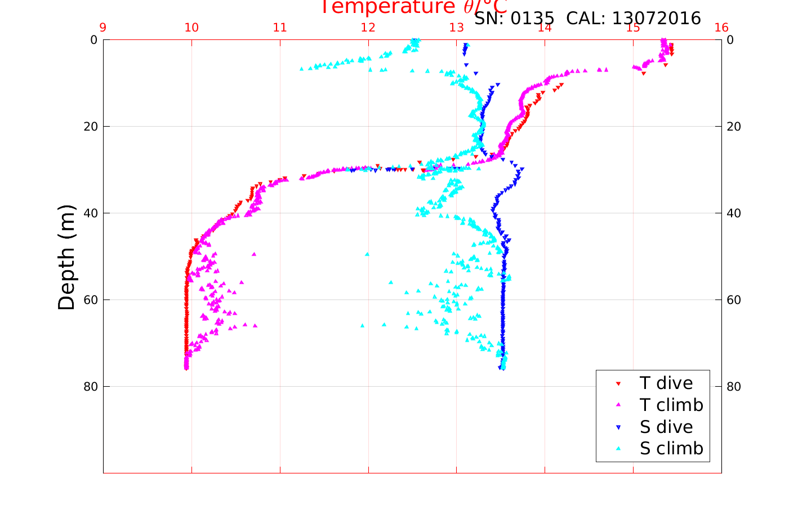Click temperature tick label 10
Viewport: 798px width, 532px height.
coord(191,28)
